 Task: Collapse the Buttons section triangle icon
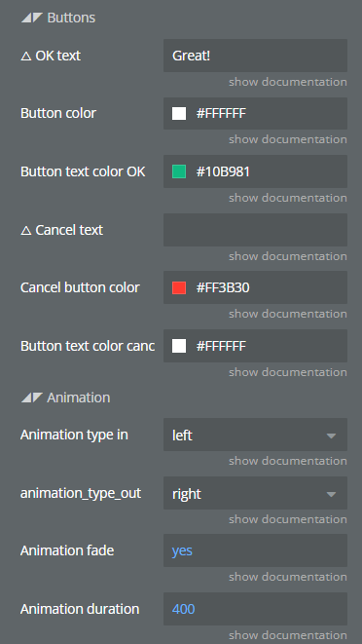(x=32, y=18)
